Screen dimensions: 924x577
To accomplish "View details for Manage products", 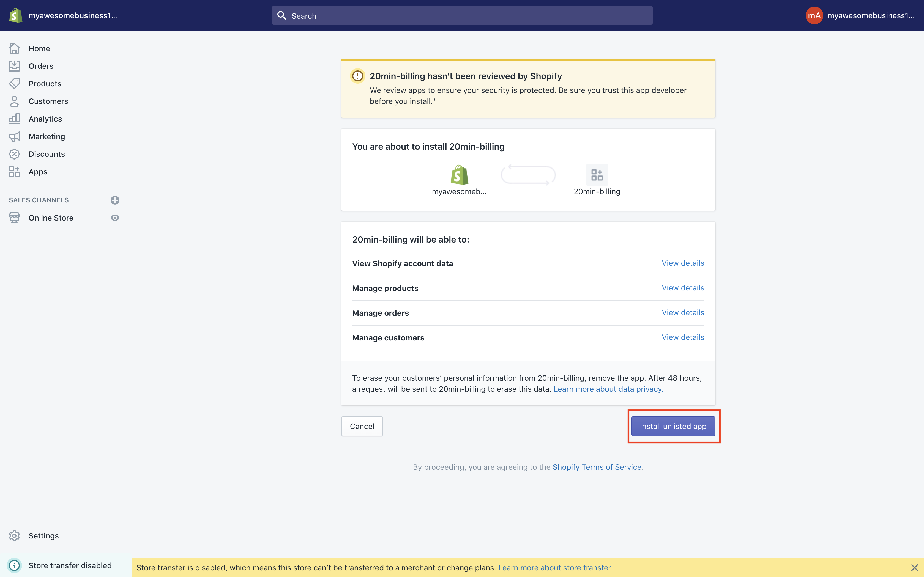I will tap(683, 288).
